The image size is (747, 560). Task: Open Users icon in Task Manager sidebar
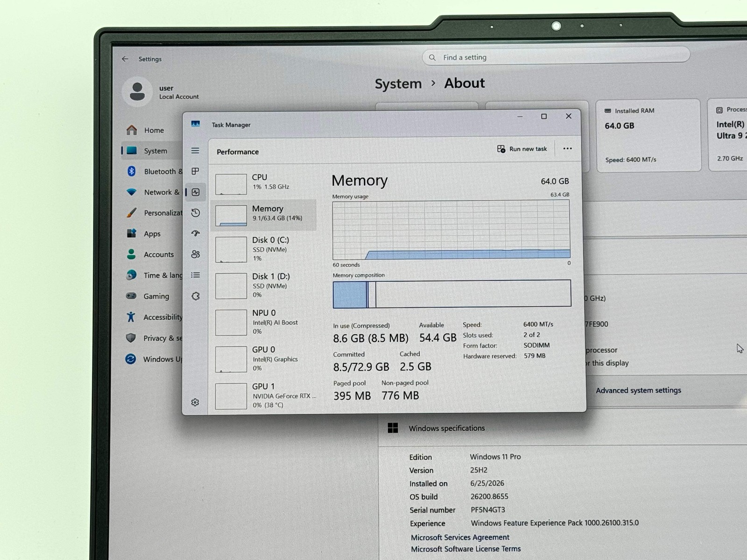[x=196, y=254]
